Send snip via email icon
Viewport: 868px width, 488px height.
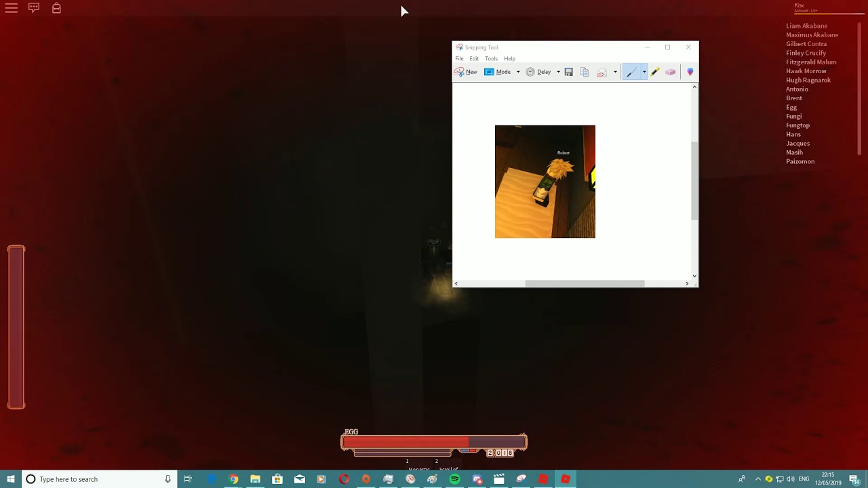601,72
